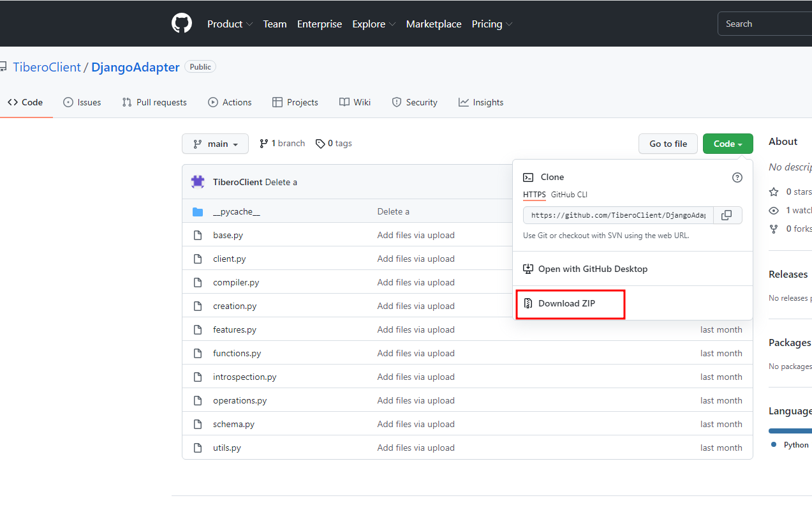
Task: Open the Wiki tab
Action: [355, 102]
